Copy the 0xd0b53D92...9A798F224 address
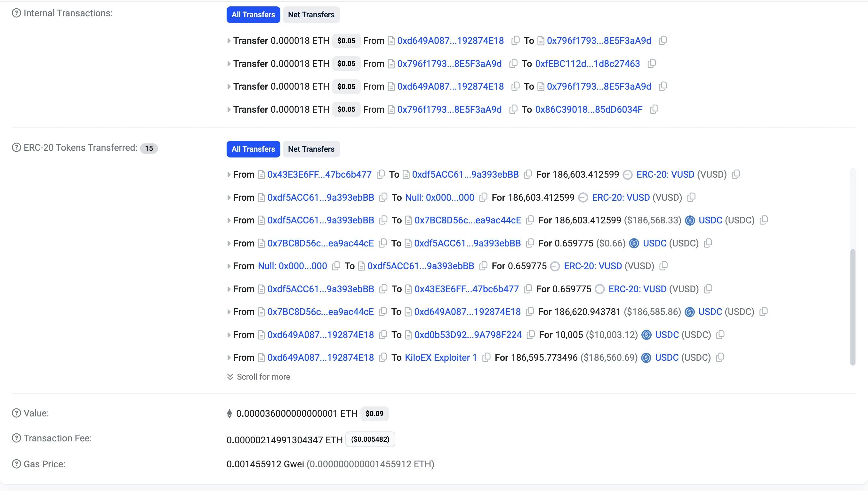 (530, 334)
